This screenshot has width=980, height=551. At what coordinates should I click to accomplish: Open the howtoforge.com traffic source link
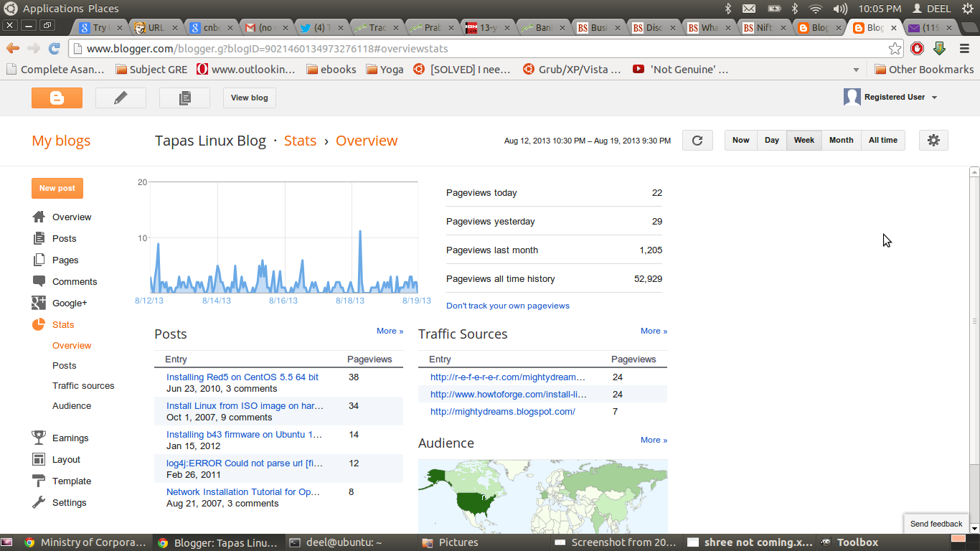pyautogui.click(x=509, y=394)
